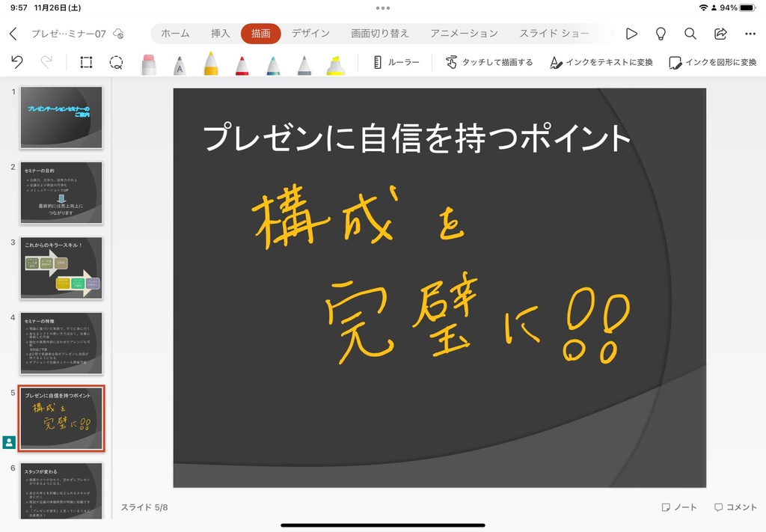The height and width of the screenshot is (532, 766).
Task: Select the yellow highlighter
Action: (x=336, y=65)
